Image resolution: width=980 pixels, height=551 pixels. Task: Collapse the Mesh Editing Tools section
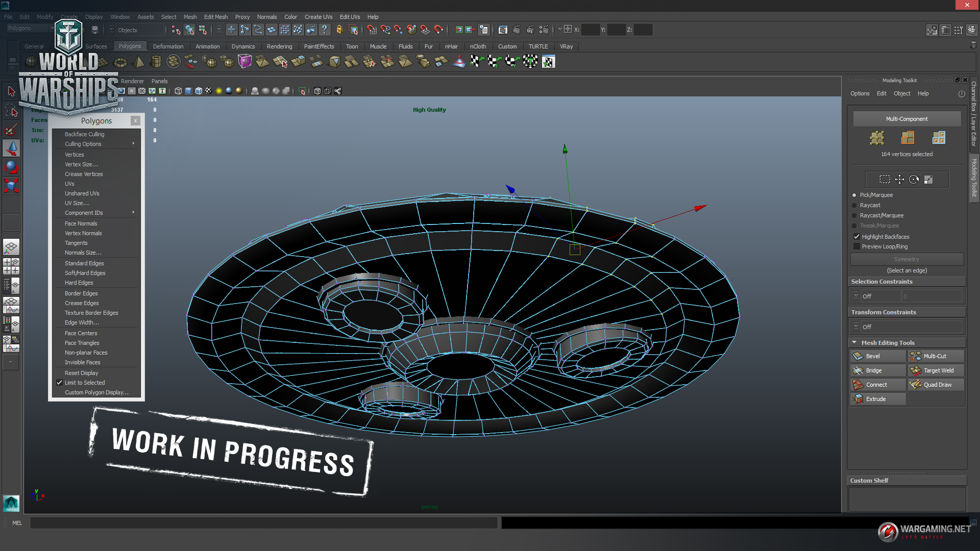[854, 342]
